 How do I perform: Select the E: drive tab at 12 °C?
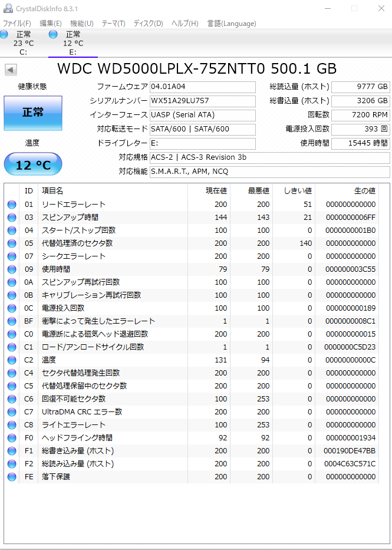coord(73,44)
